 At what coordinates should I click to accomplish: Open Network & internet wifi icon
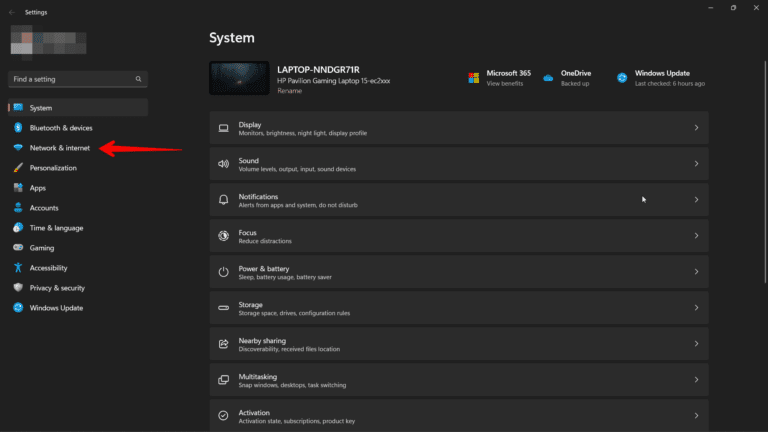click(18, 148)
